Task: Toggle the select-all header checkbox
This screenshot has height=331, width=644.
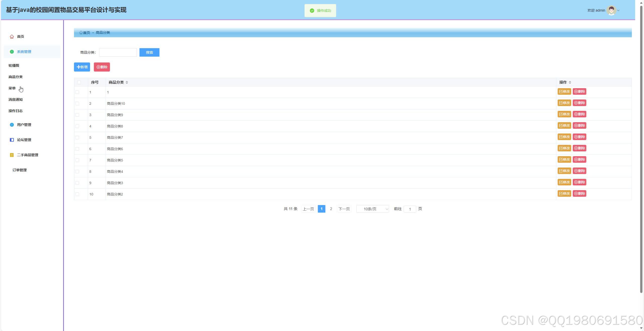Action: (x=79, y=82)
